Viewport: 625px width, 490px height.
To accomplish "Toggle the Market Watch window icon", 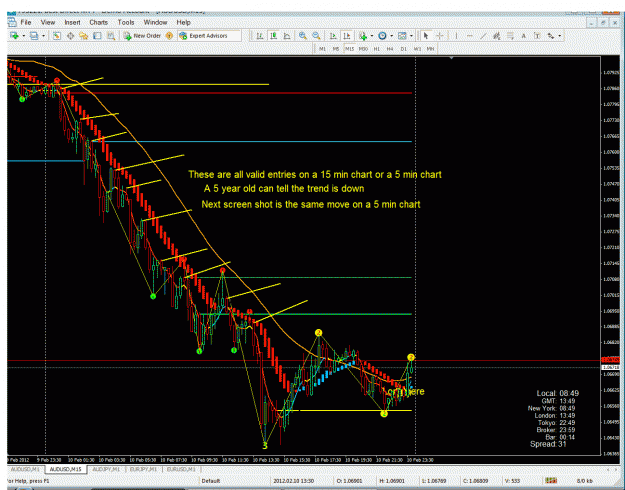I will [57, 36].
